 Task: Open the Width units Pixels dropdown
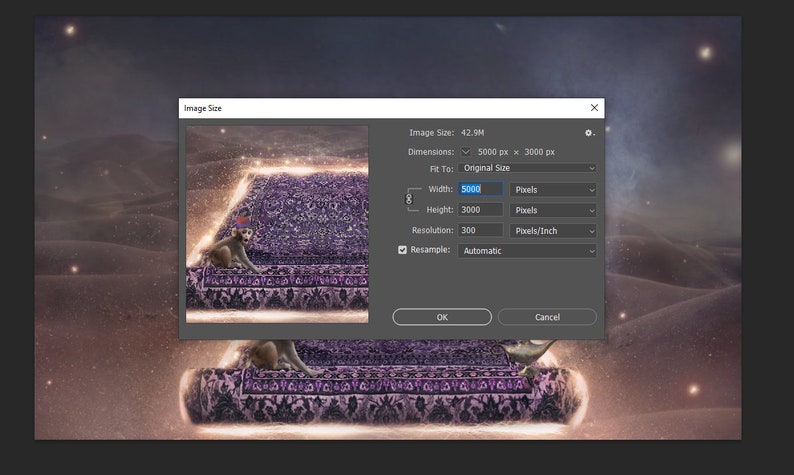(x=553, y=189)
